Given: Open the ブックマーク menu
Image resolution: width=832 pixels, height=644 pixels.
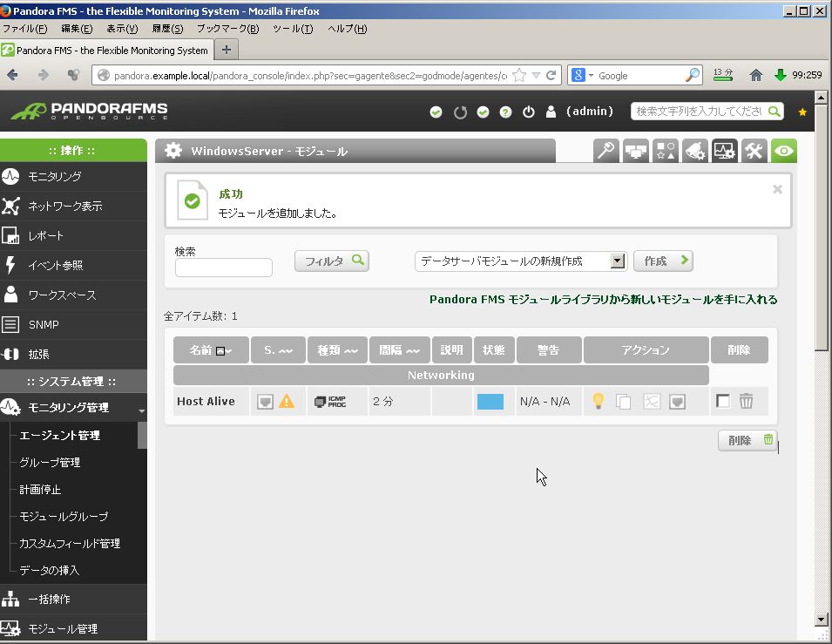Looking at the screenshot, I should coord(228,29).
